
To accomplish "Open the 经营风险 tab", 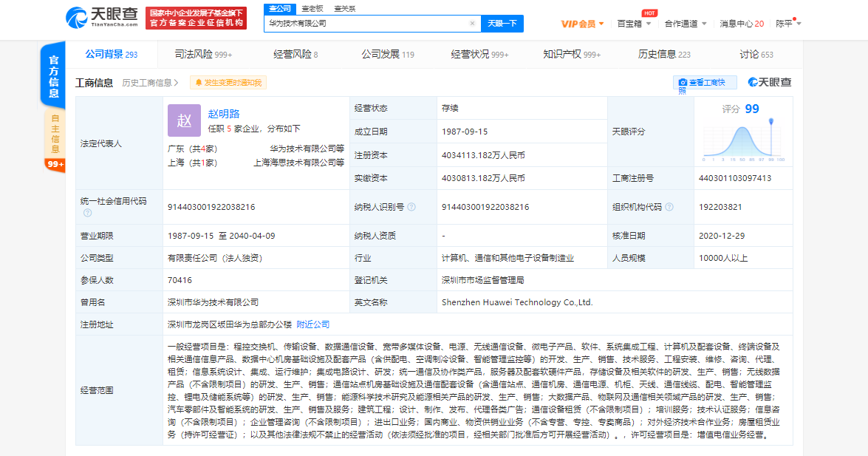I will [295, 54].
